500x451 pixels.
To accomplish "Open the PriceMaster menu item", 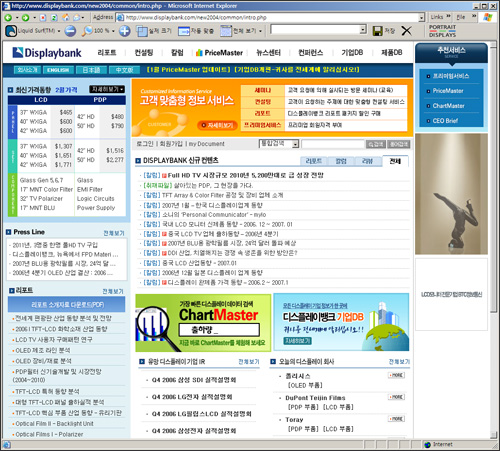I will pyautogui.click(x=219, y=53).
